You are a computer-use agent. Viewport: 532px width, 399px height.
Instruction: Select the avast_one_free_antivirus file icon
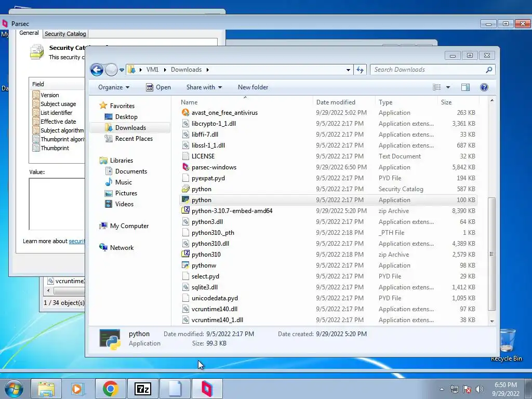[185, 113]
